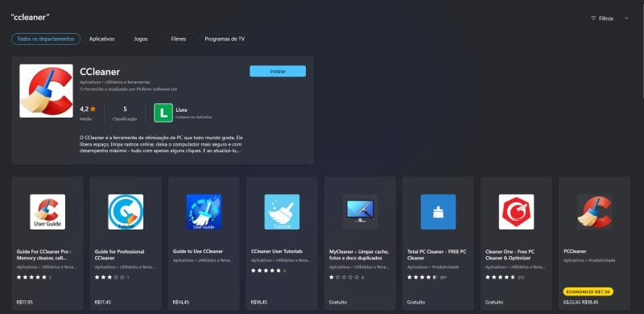Click Gratuito under Total PC Cleaner
Image resolution: width=644 pixels, height=314 pixels.
416,302
